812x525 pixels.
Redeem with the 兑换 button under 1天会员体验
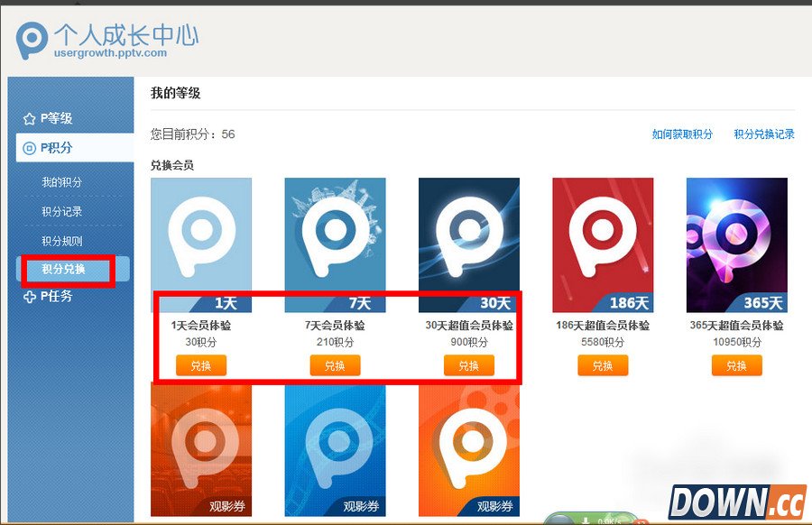(x=201, y=365)
